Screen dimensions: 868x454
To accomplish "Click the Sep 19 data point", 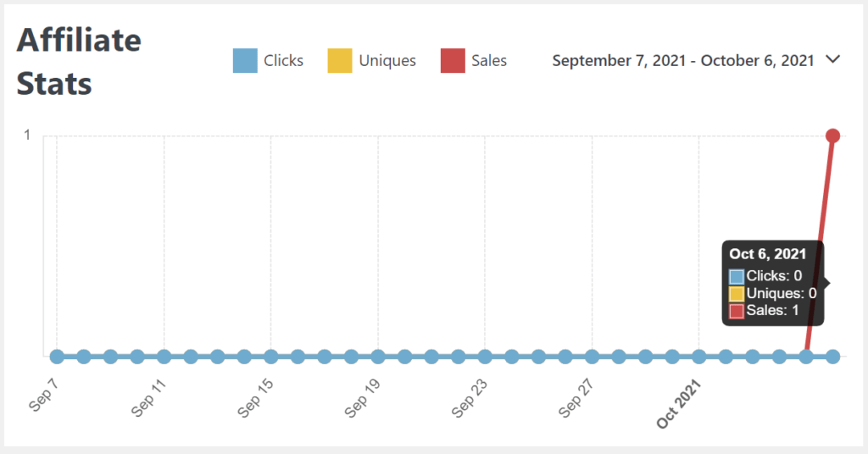I will click(377, 357).
